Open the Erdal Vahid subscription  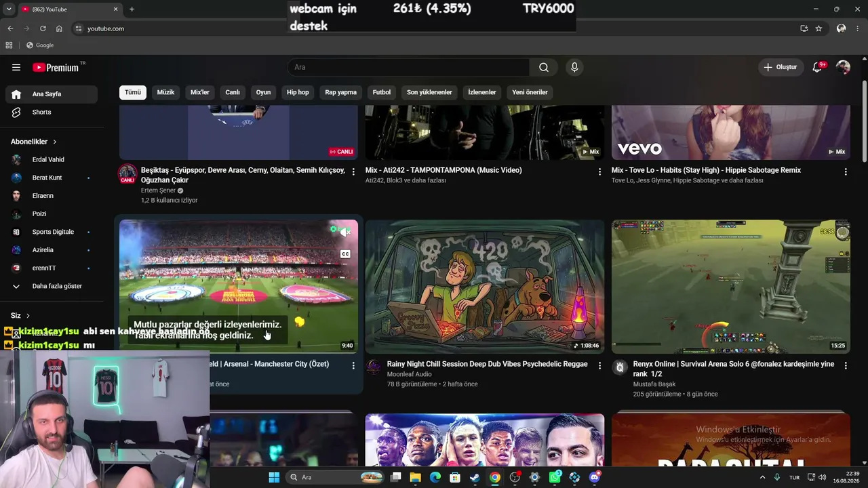(x=51, y=160)
